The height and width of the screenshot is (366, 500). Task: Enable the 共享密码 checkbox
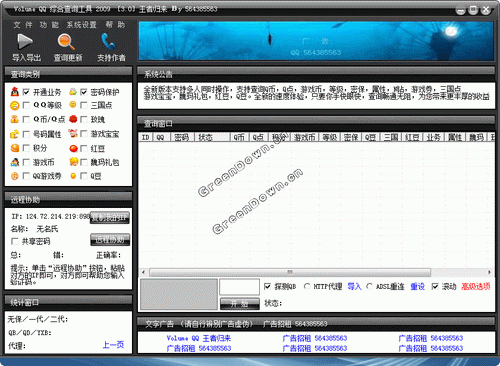(x=15, y=241)
